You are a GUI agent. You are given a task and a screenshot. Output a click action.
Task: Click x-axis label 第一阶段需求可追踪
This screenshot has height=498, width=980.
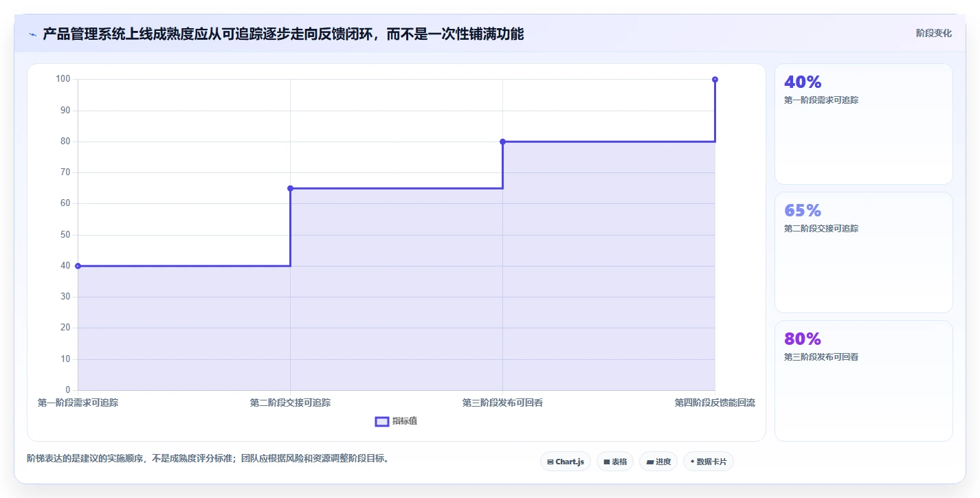78,403
